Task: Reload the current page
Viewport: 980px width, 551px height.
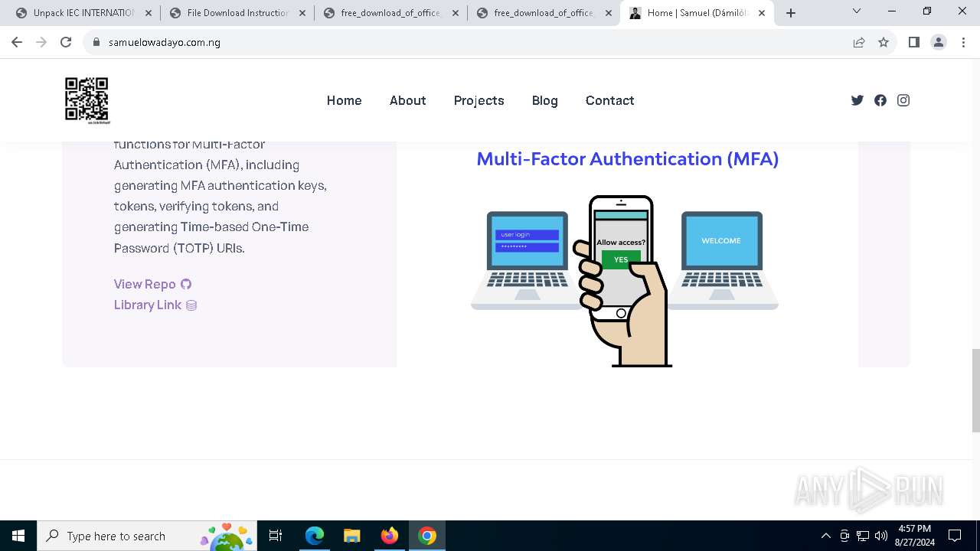Action: 66,42
